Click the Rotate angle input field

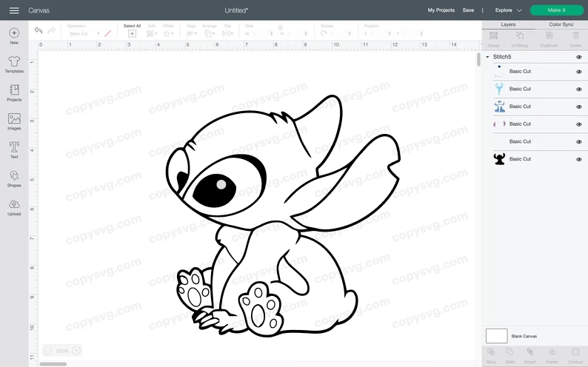341,34
